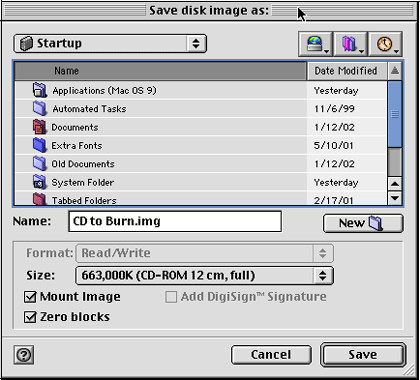The width and height of the screenshot is (420, 380).
Task: Click the 'Save disk image as:' title bar
Action: coord(209,11)
